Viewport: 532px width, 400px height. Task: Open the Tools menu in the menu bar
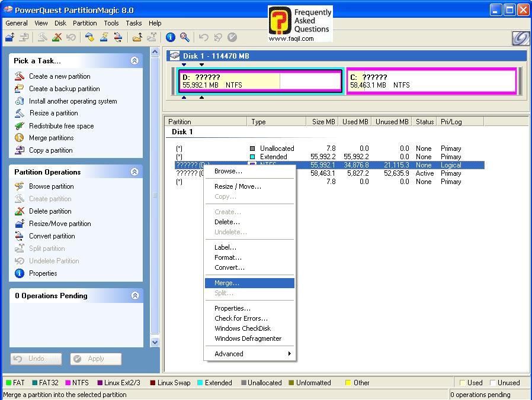click(111, 23)
